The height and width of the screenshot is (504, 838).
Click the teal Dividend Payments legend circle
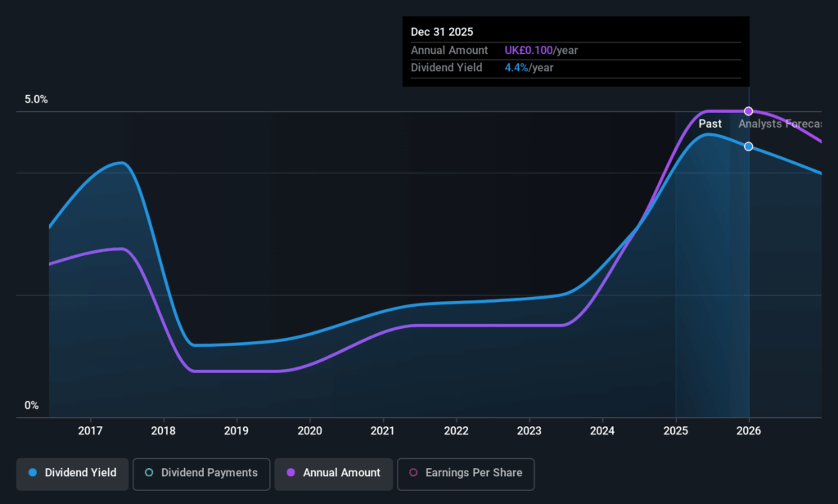tap(149, 473)
